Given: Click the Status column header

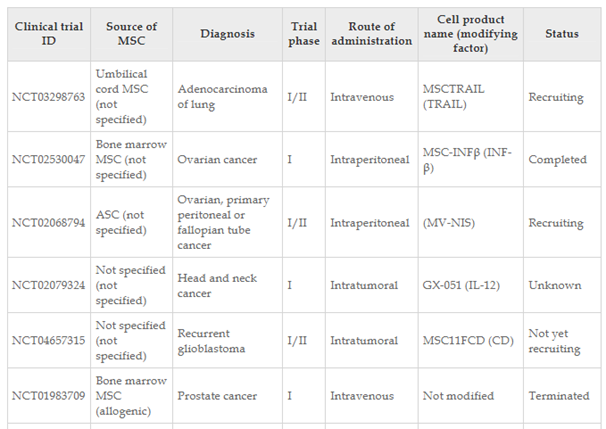Looking at the screenshot, I should tap(562, 34).
